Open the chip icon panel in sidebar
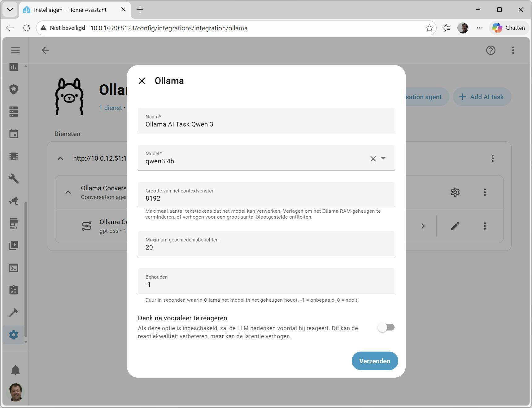The height and width of the screenshot is (408, 532). pyautogui.click(x=14, y=156)
